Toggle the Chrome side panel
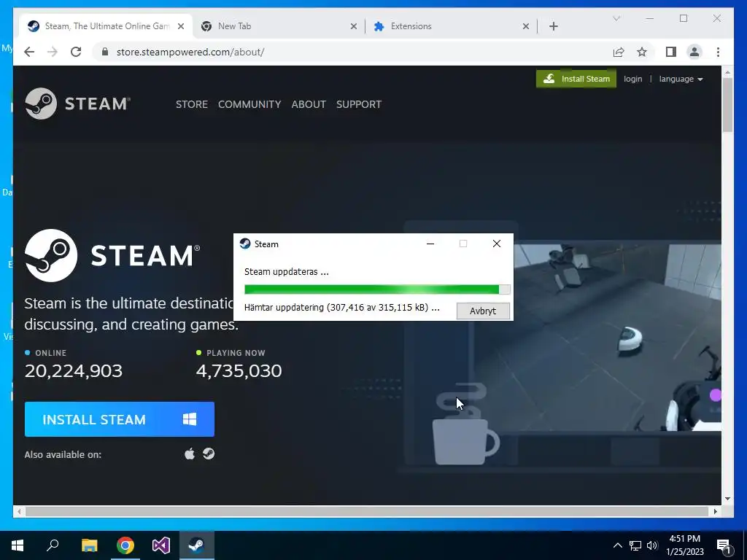Screen dimensions: 747x560 pos(671,52)
